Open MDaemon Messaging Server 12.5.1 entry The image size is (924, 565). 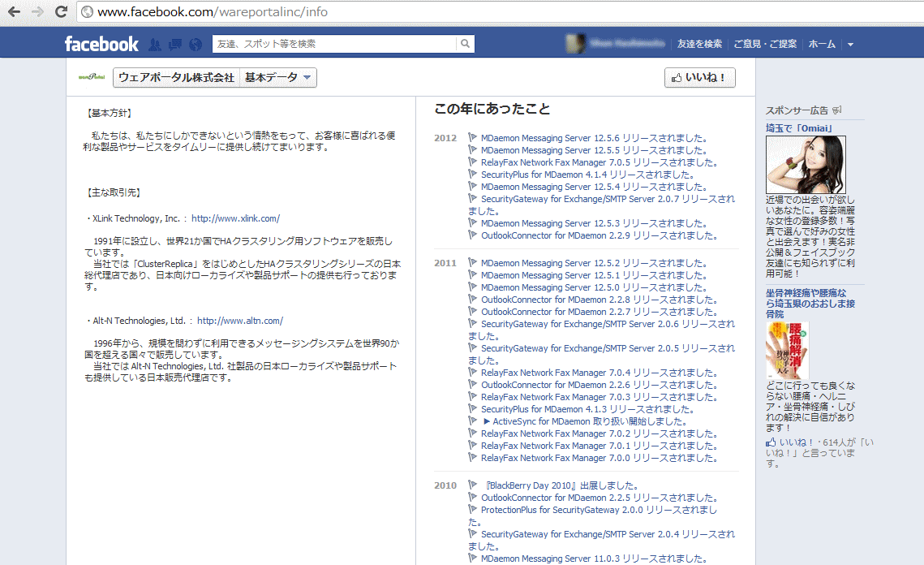click(x=594, y=275)
